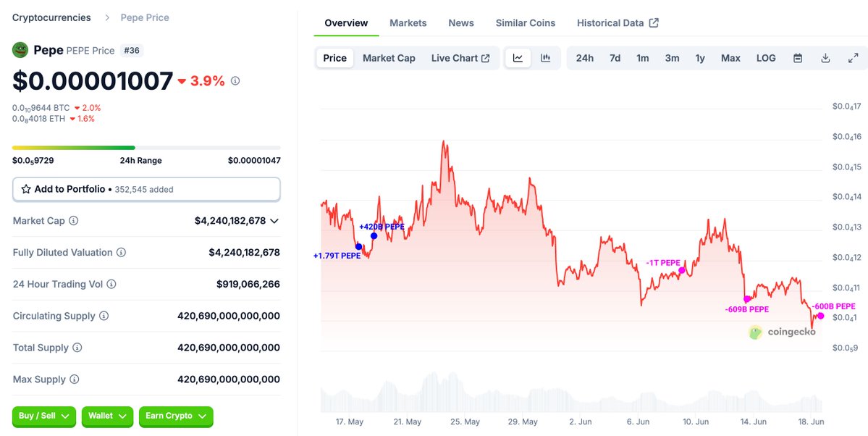Click the -609B PEPE chart marker
868x436 pixels.
coord(747,298)
